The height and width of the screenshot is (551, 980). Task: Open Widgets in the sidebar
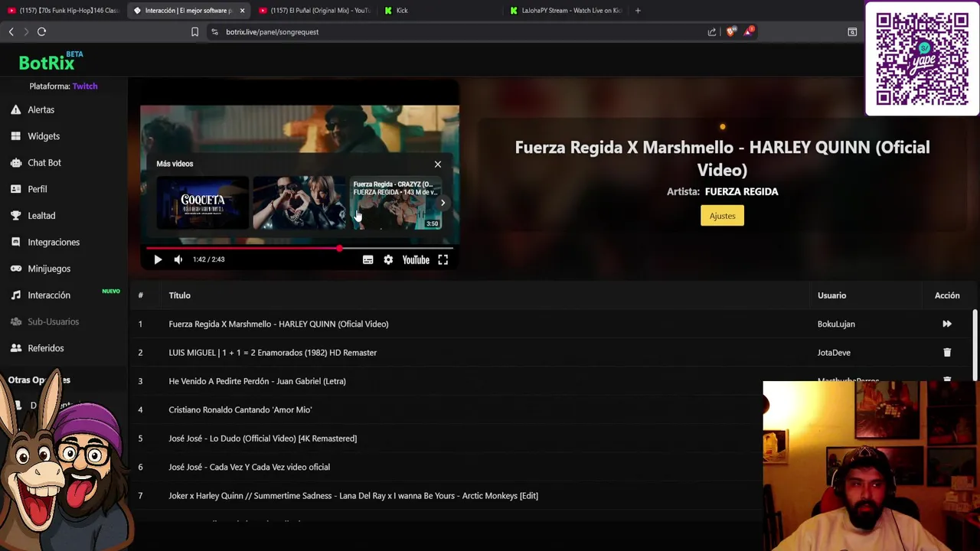coord(44,136)
